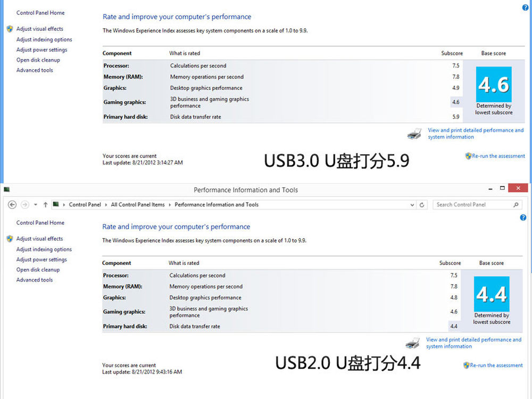
Task: Click the 4.6 base score tile
Action: pos(494,85)
